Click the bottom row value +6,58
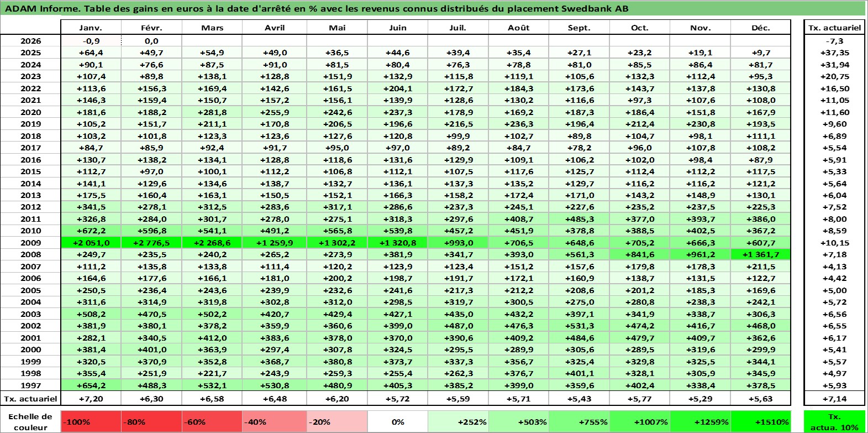 [x=212, y=398]
